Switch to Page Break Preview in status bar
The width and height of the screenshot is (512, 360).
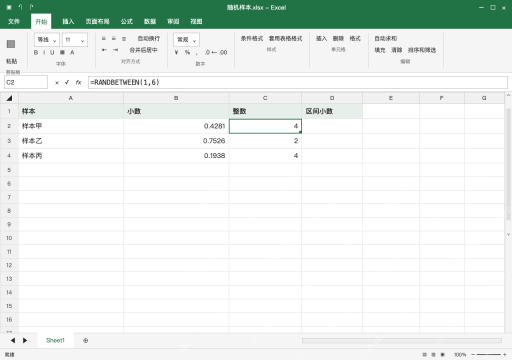pyautogui.click(x=443, y=355)
